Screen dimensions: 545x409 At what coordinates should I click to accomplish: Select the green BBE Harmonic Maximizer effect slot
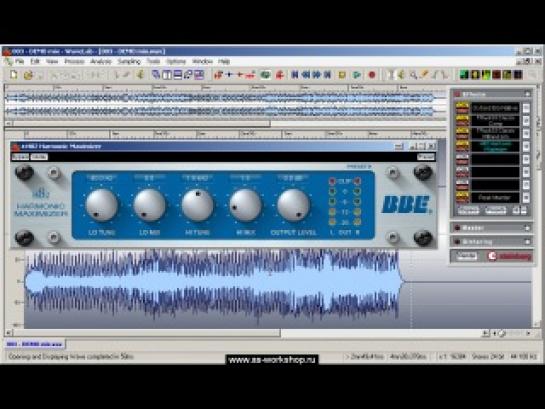tap(495, 147)
